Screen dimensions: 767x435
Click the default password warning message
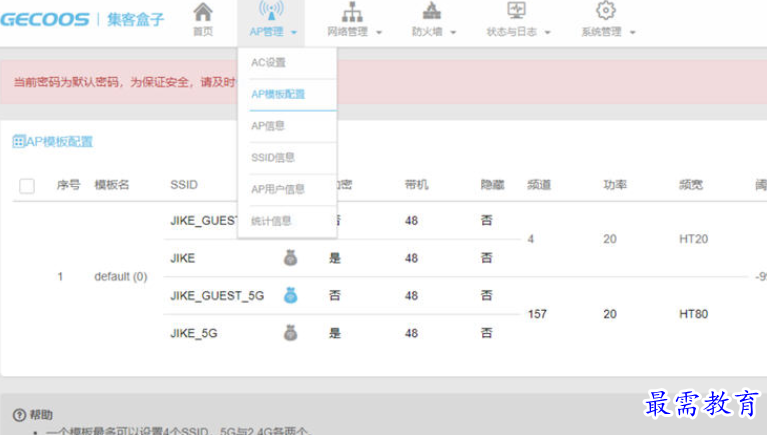125,82
